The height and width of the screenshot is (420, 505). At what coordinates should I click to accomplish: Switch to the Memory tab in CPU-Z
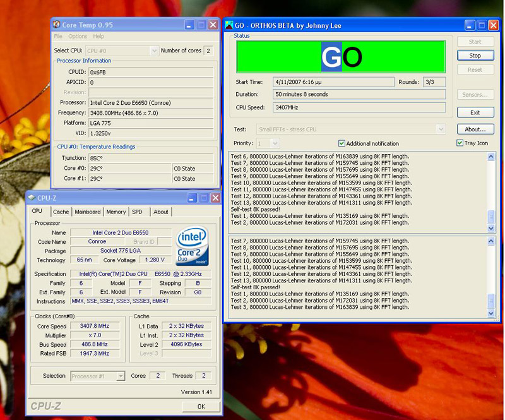[x=116, y=212]
